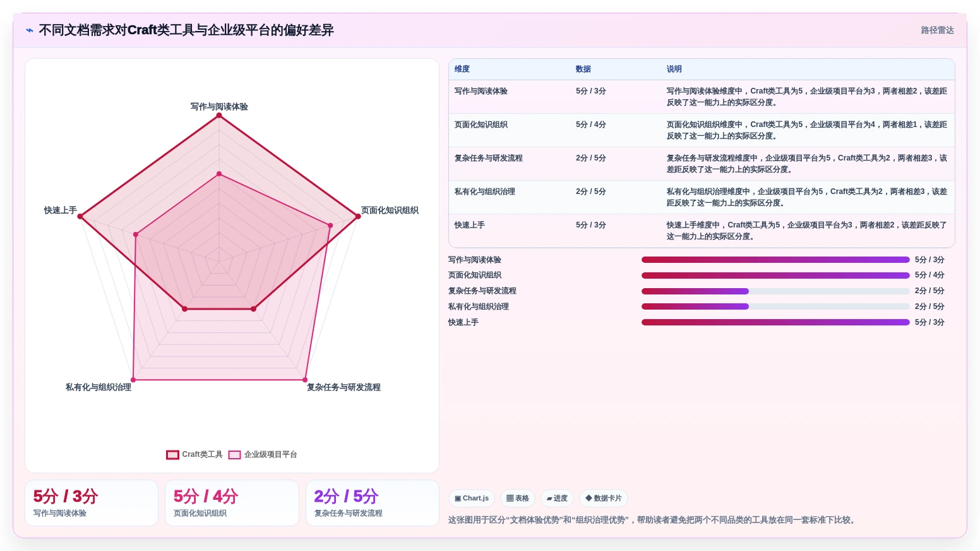980x551 pixels.
Task: Click enterprise data point at 复杂任务与研发流程 vertex
Action: [305, 380]
